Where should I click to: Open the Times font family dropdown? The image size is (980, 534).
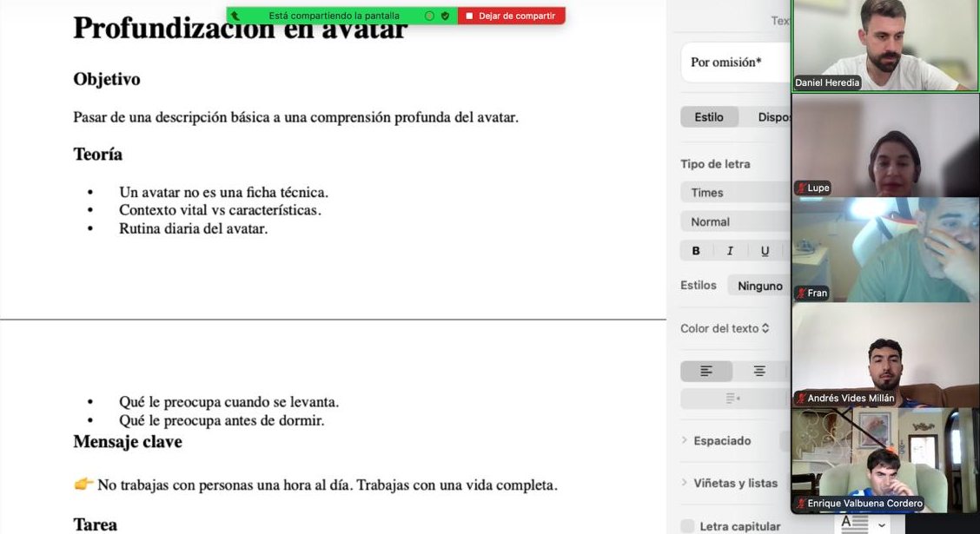tap(736, 193)
